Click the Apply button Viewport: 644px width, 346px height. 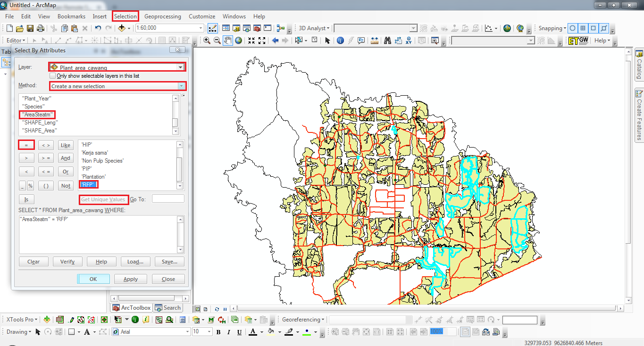click(x=131, y=279)
